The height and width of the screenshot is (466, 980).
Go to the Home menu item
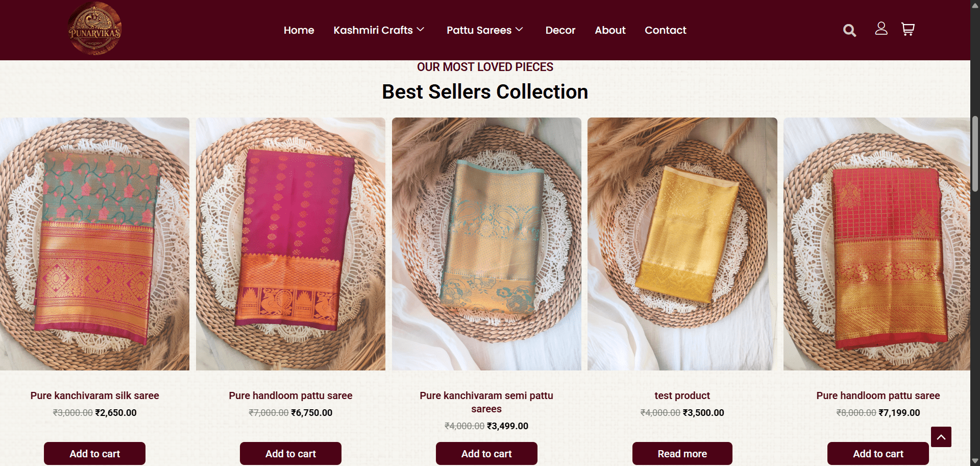[x=299, y=30]
